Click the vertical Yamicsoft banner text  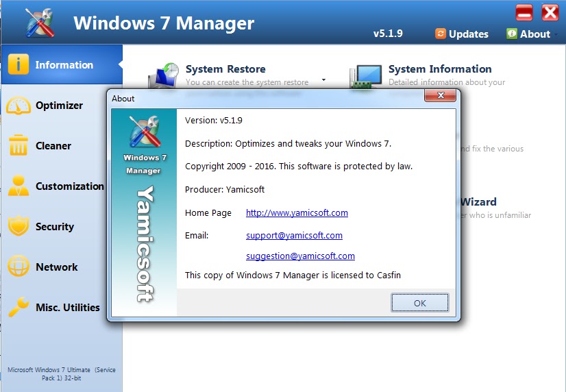click(x=145, y=244)
